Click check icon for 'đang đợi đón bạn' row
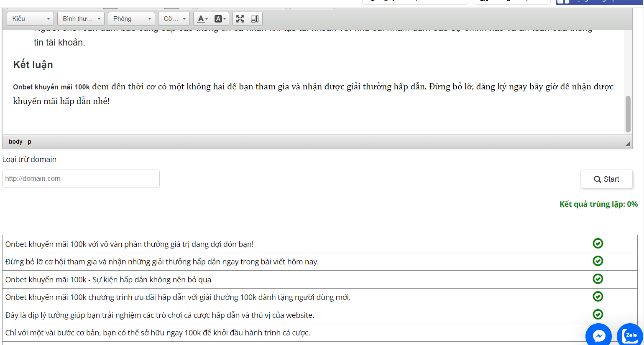This screenshot has height=345, width=644. [598, 244]
